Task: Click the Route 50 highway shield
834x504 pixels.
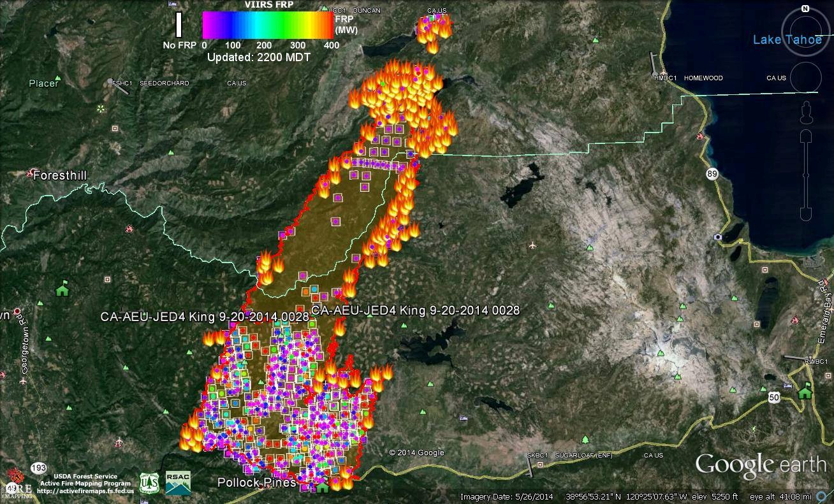Action: pos(773,397)
